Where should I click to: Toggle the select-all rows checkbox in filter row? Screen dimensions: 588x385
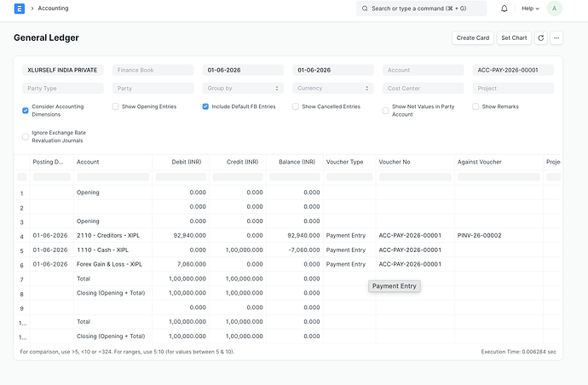22,176
